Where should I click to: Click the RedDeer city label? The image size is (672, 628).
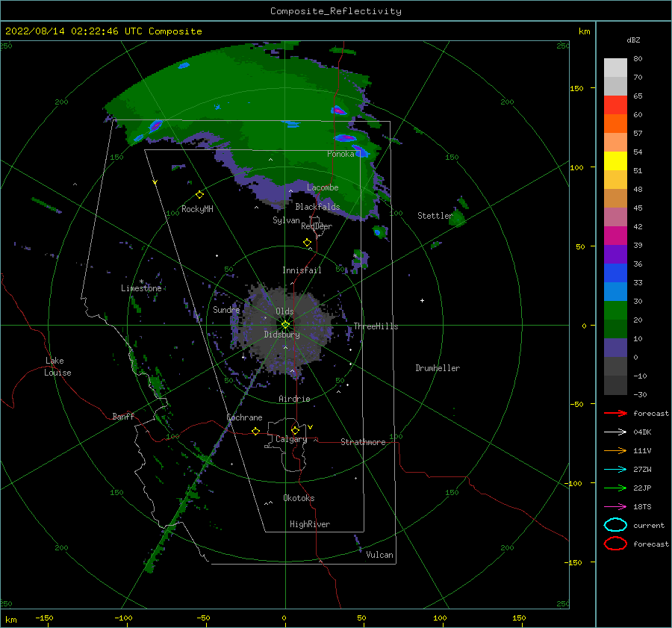click(x=317, y=226)
